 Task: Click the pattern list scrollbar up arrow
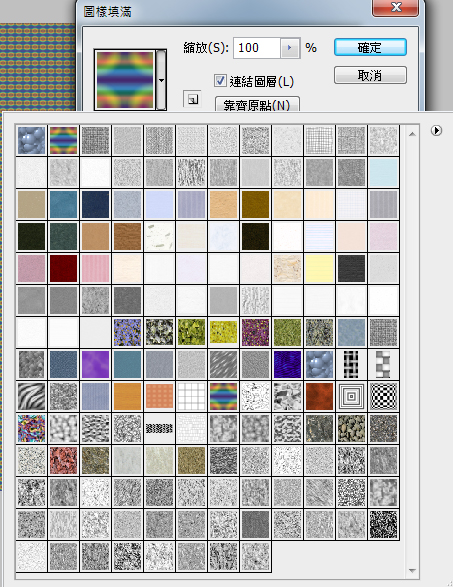[x=412, y=134]
